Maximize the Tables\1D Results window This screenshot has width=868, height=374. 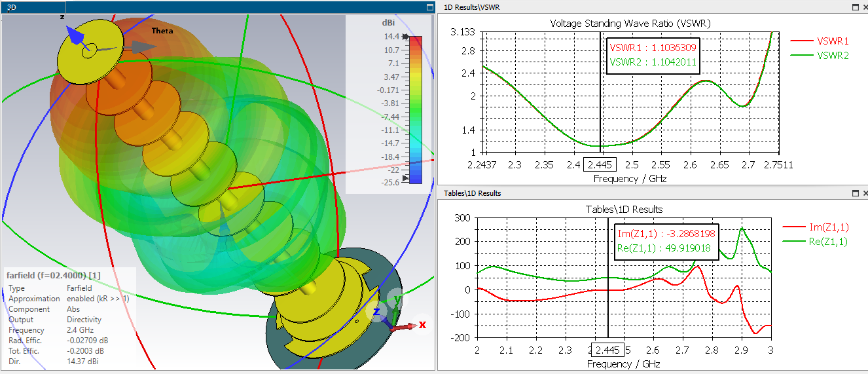(855, 193)
